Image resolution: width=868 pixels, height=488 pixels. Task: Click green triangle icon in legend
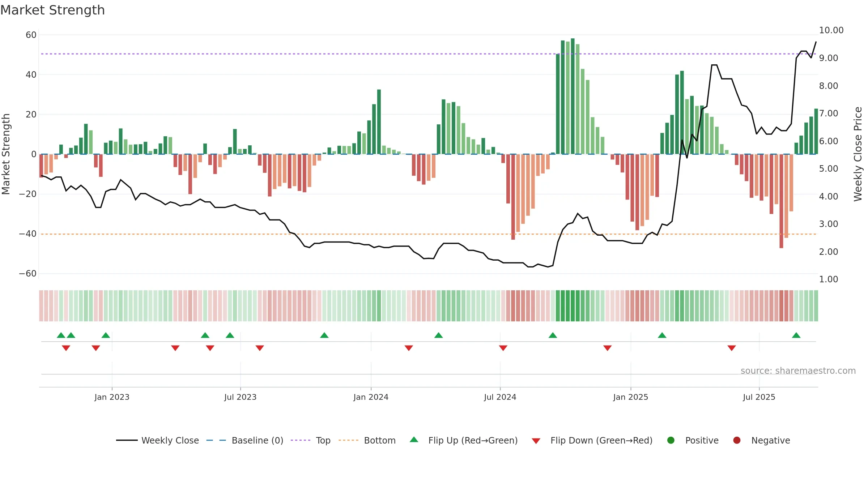414,440
